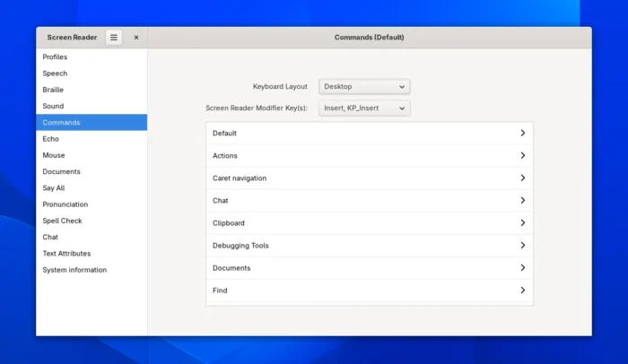Click the chevron arrow beside Caret navigation
Screen dimensions: 628x364
(522, 178)
